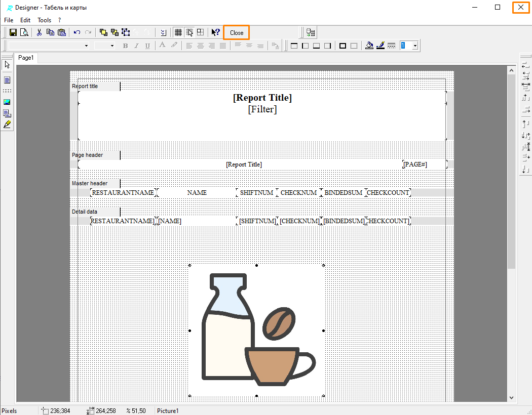Toggle all frame borders on

click(x=343, y=46)
